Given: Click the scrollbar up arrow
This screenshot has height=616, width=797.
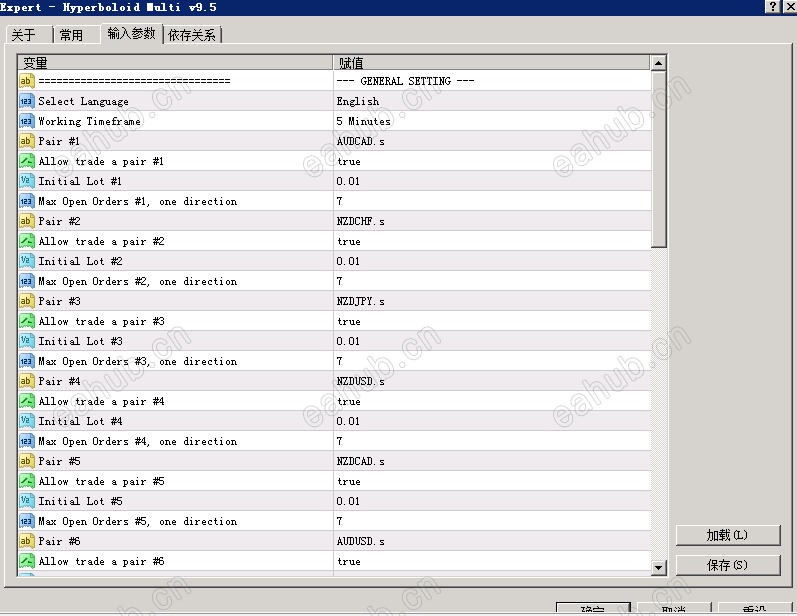Looking at the screenshot, I should click(658, 63).
